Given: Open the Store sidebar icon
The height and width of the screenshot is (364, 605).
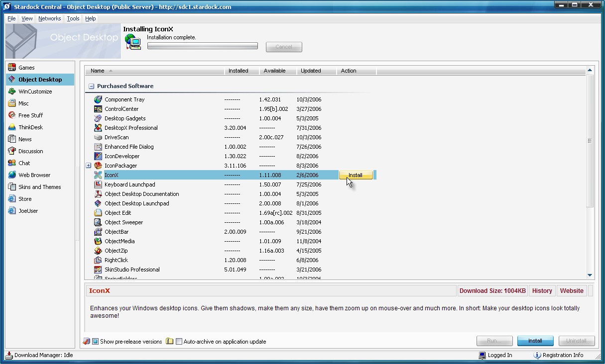Looking at the screenshot, I should [x=12, y=199].
